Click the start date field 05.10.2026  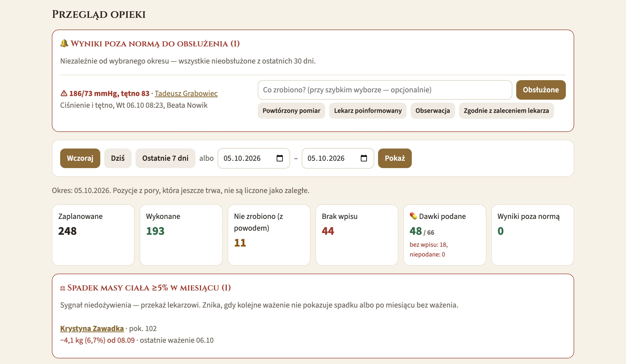pyautogui.click(x=254, y=158)
